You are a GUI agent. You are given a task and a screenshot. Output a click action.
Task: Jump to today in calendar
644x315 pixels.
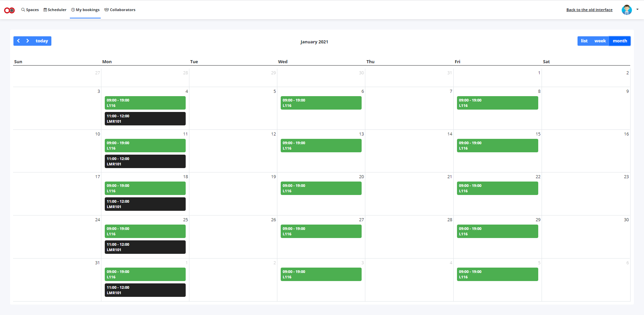42,41
